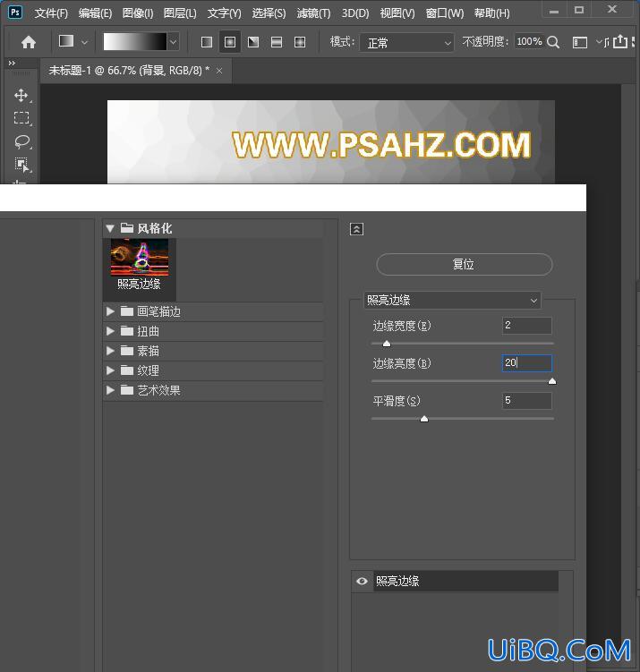
Task: Click the Search magnifier icon
Action: 553,42
